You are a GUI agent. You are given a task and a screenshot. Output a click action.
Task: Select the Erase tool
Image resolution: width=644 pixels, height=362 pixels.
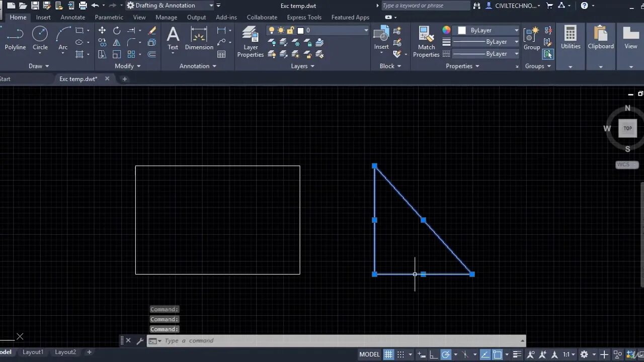[152, 30]
